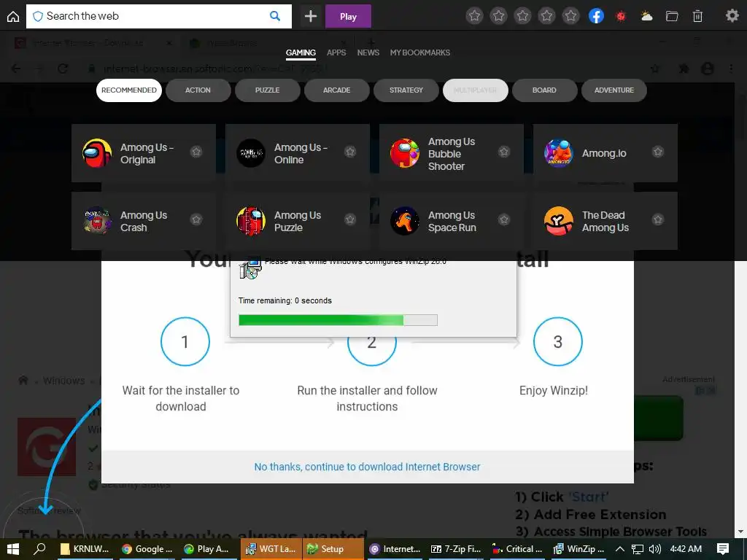Switch to Google Chrome taskbar item
Screen dimensions: 747x560
(147, 549)
